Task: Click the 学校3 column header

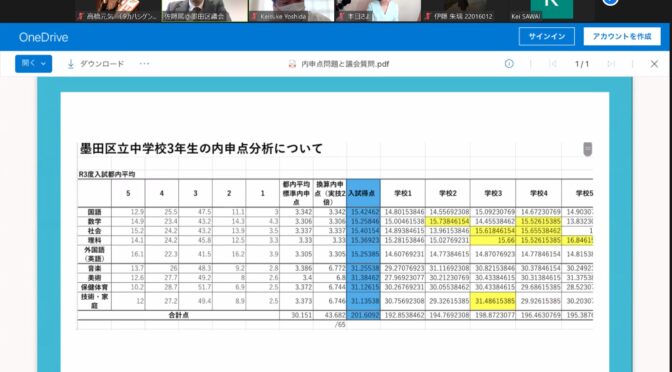Action: point(493,193)
